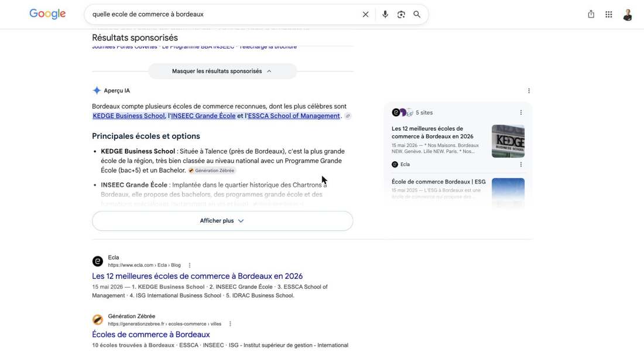Click the 5 sites label

(424, 113)
